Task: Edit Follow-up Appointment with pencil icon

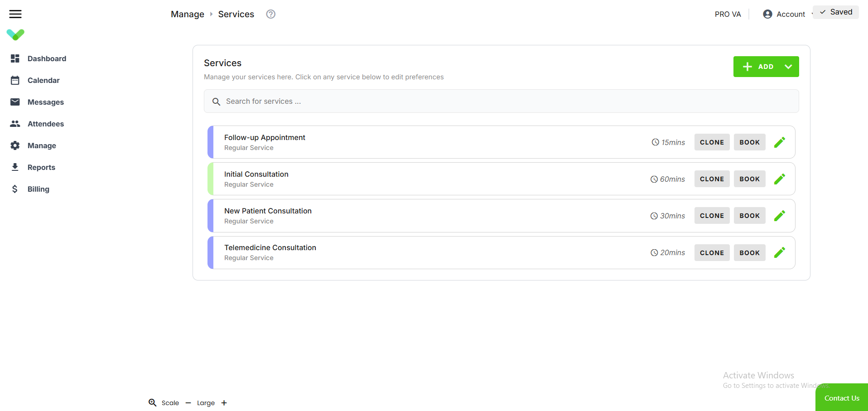Action: click(780, 142)
